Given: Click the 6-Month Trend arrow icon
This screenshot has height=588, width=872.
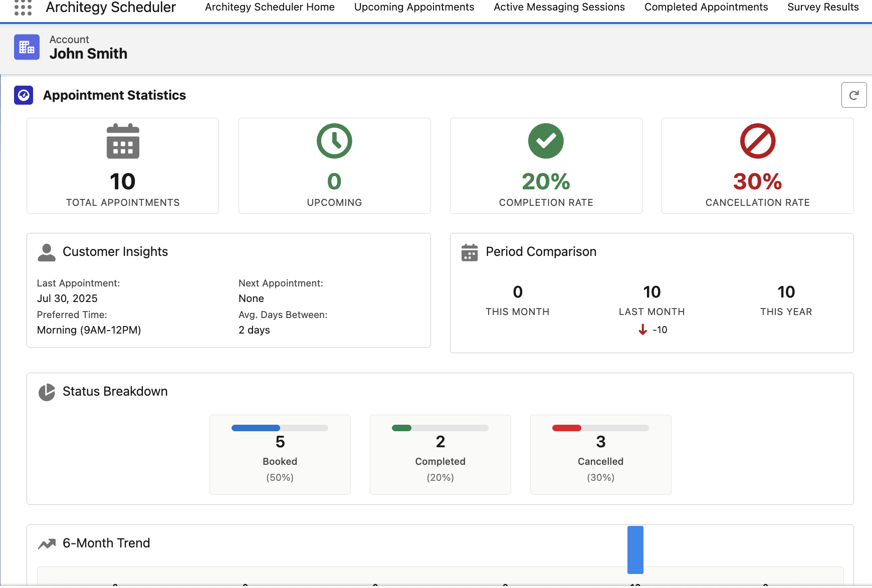Looking at the screenshot, I should tap(47, 544).
